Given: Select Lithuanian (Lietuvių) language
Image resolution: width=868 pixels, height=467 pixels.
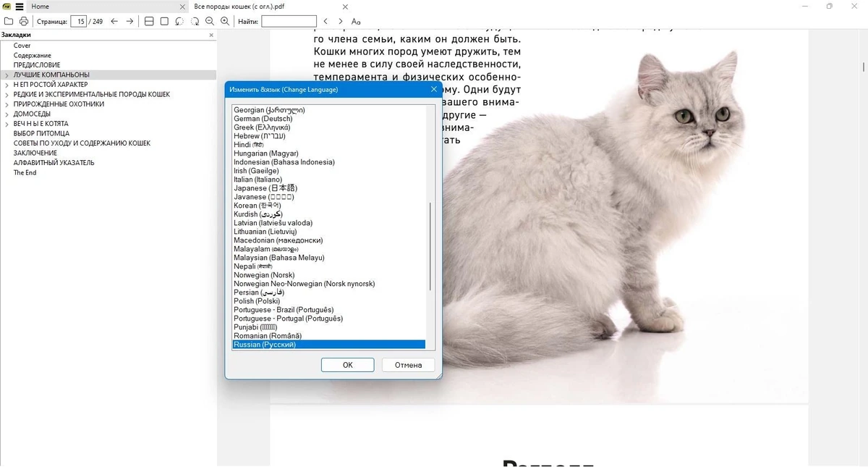Looking at the screenshot, I should 329,232.
